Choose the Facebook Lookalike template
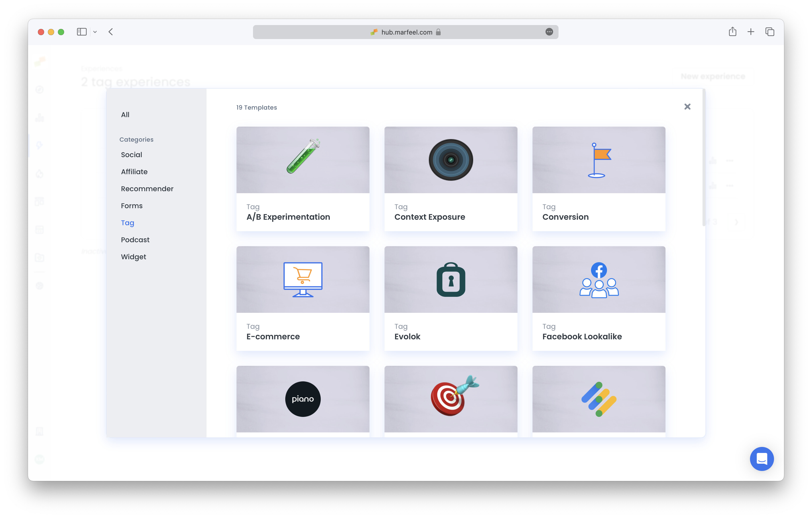The image size is (812, 518). [x=598, y=298]
